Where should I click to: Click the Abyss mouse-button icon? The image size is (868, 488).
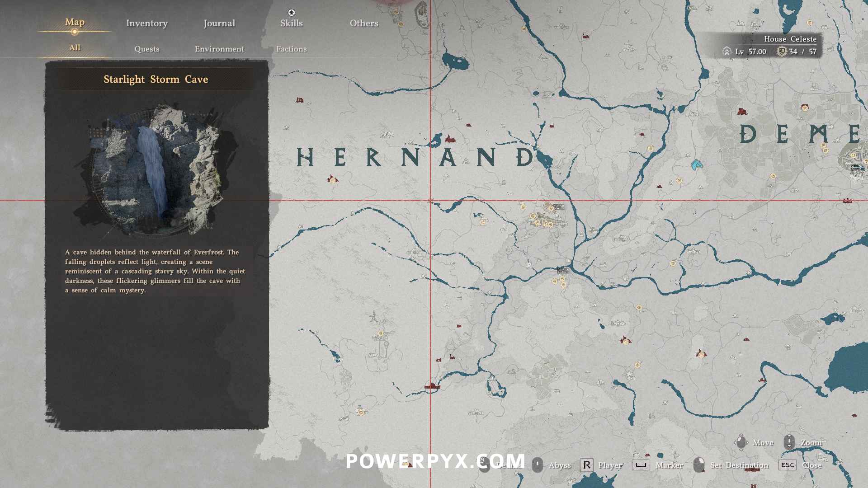pyautogui.click(x=537, y=465)
